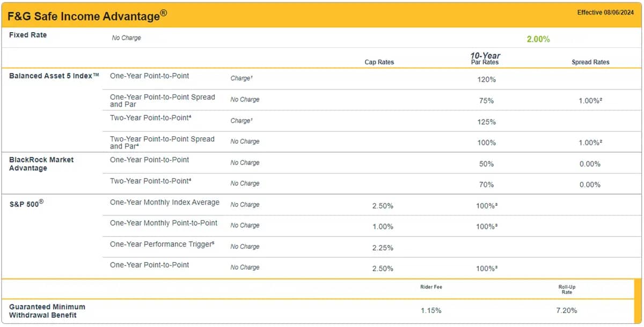Click One-Year Point-to-Point under BlackRock Market Advantage
The image size is (644, 327).
pos(149,160)
